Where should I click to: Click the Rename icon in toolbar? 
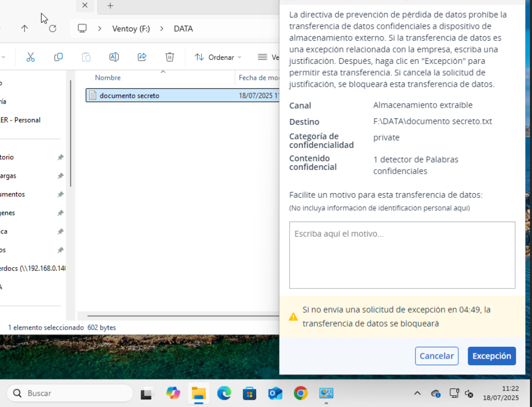click(x=114, y=57)
